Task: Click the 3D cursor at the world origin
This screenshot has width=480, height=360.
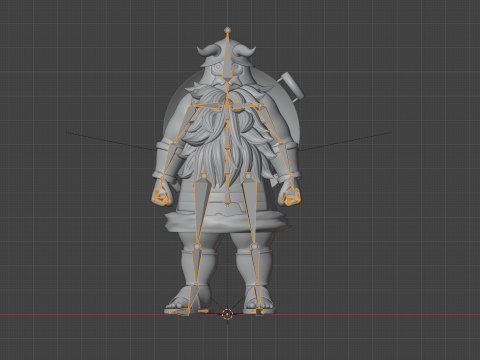Action: pyautogui.click(x=227, y=314)
